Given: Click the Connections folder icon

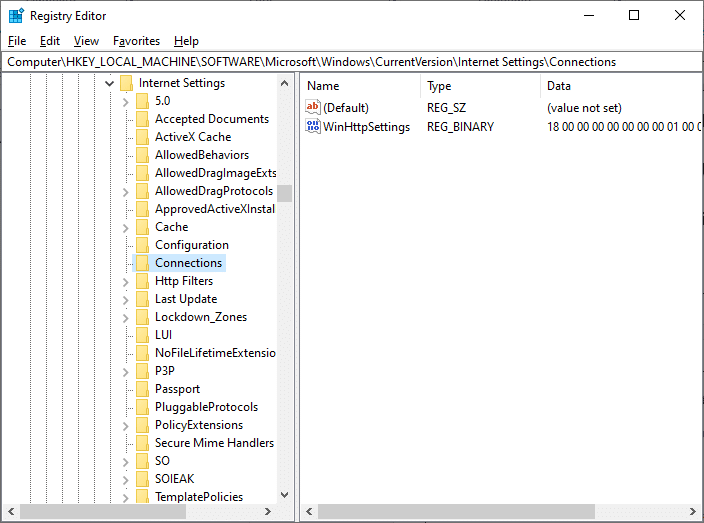Looking at the screenshot, I should [142, 263].
